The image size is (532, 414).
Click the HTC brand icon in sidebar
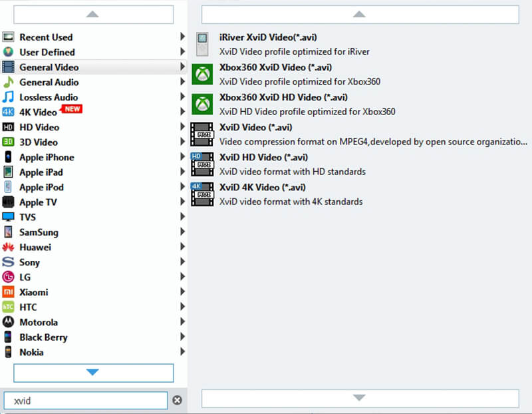7,307
